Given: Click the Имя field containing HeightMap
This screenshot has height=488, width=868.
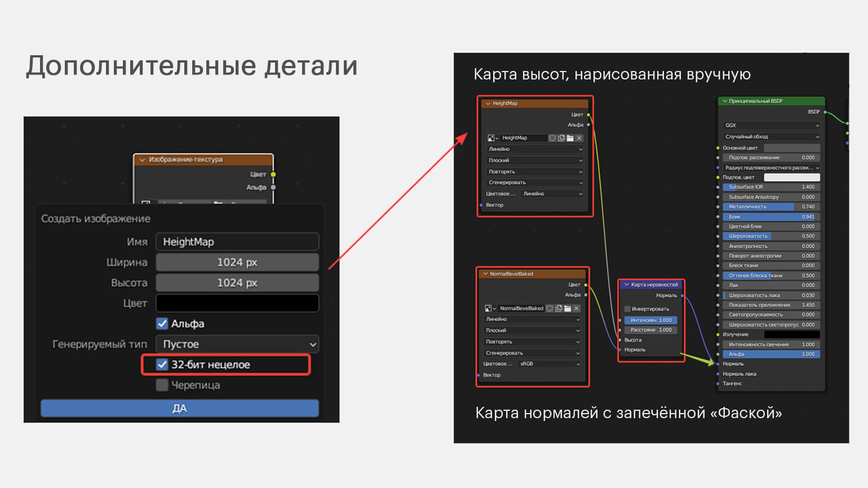Looking at the screenshot, I should tap(237, 242).
